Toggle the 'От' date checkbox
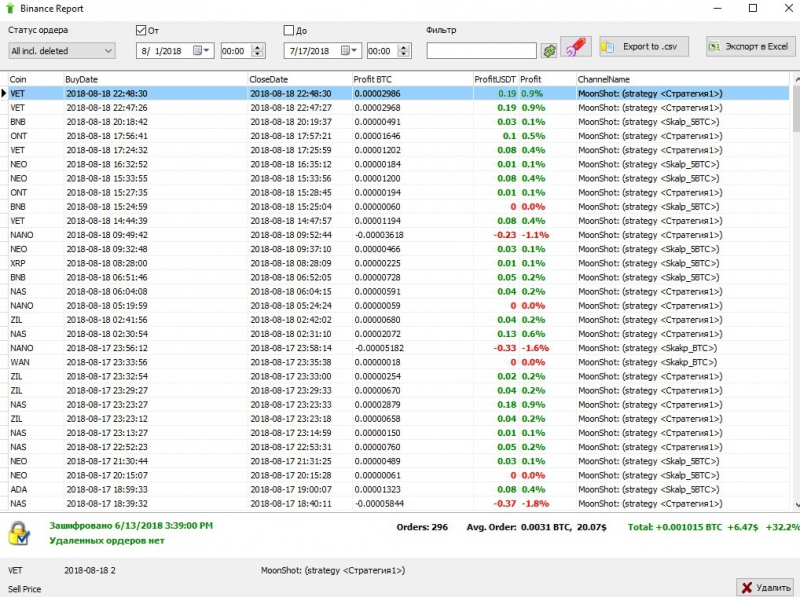Image resolution: width=800 pixels, height=597 pixels. click(141, 30)
